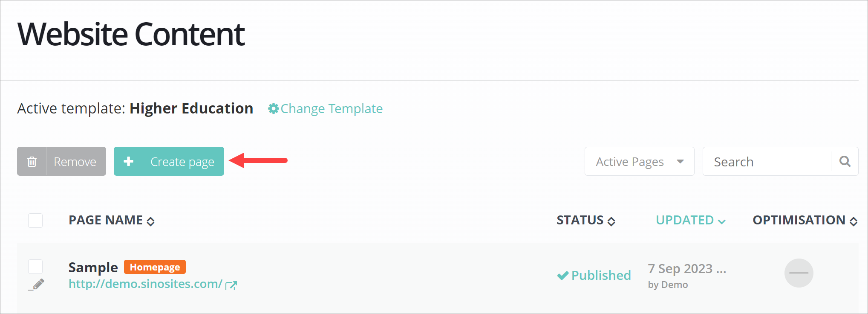Open the Active Pages filter dropdown
The width and height of the screenshot is (868, 314).
(639, 162)
